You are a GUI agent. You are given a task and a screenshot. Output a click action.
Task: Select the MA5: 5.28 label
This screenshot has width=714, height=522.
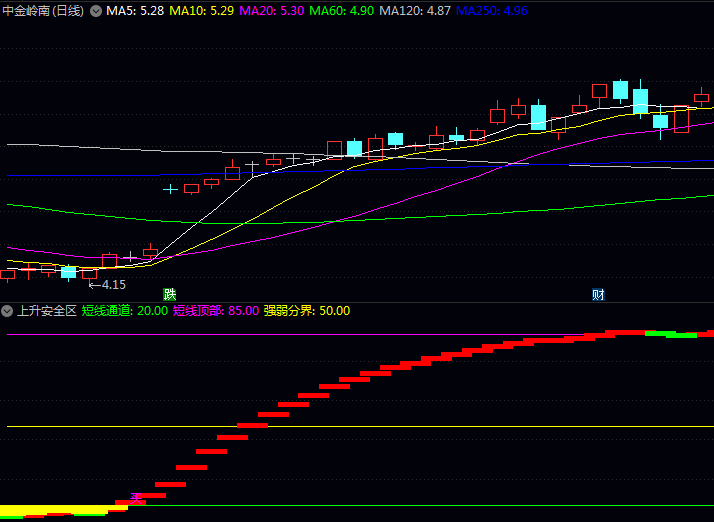(135, 11)
